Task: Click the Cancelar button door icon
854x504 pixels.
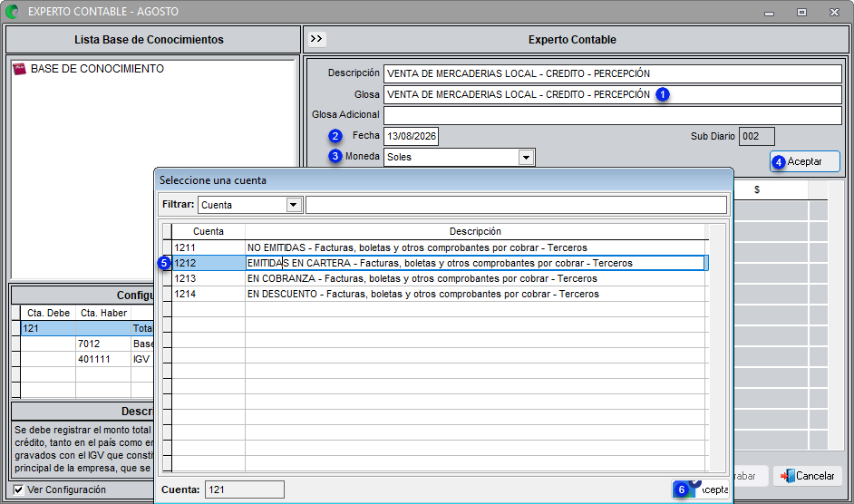Action: [787, 476]
